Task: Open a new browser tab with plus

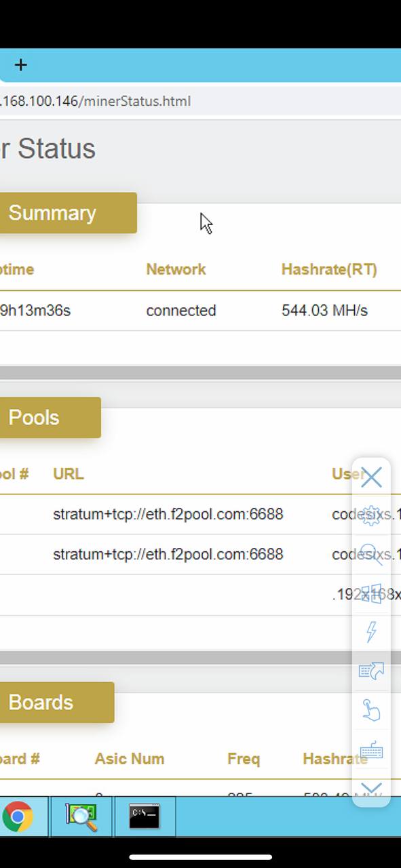Action: [20, 65]
